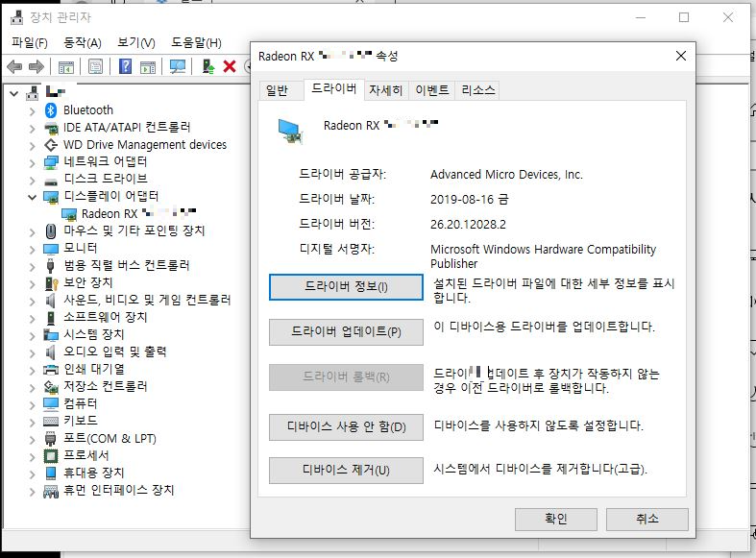Maximize the 장치 관리자 window
This screenshot has height=558, width=756.
click(684, 18)
